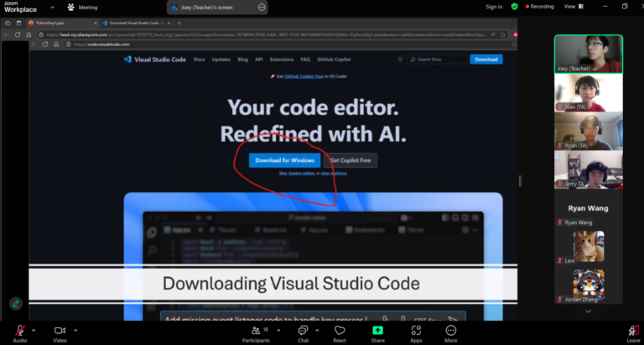This screenshot has height=345, width=644.
Task: Toggle the site theme sun icon
Action: (400, 60)
